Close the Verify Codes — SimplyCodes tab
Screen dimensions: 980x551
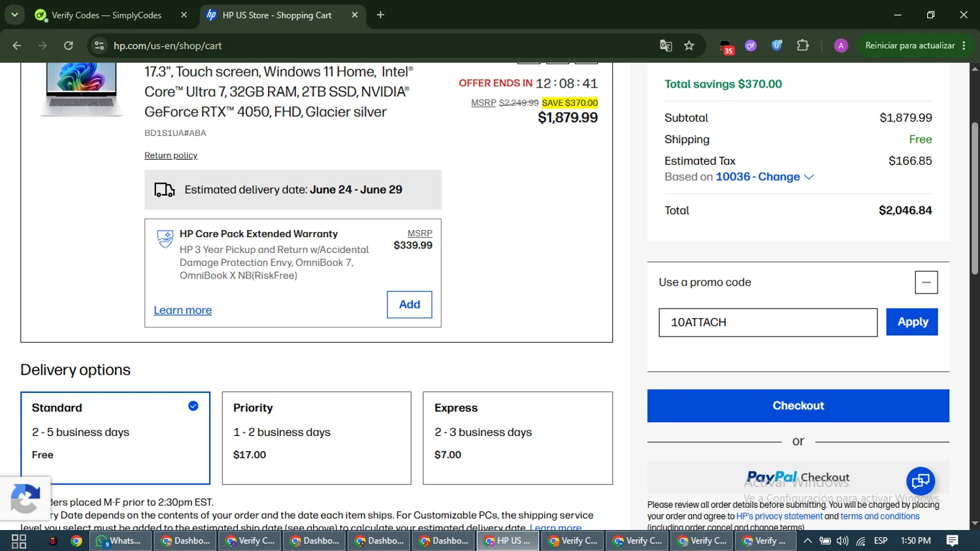coord(184,15)
